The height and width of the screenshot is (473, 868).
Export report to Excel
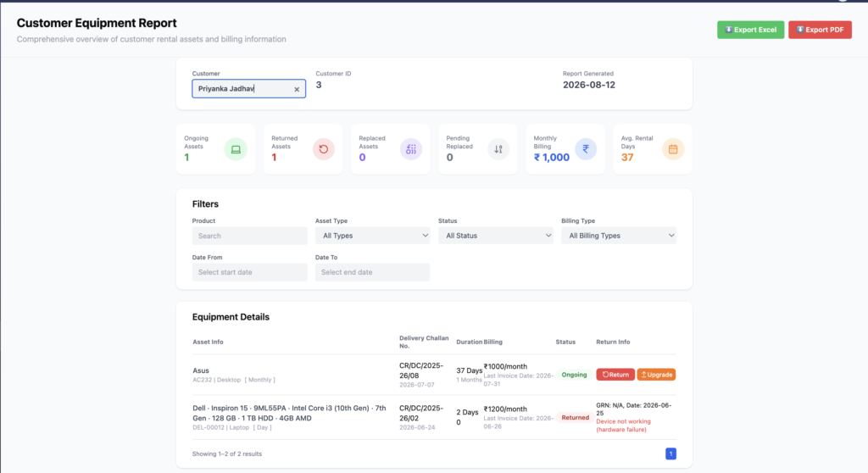pyautogui.click(x=751, y=30)
